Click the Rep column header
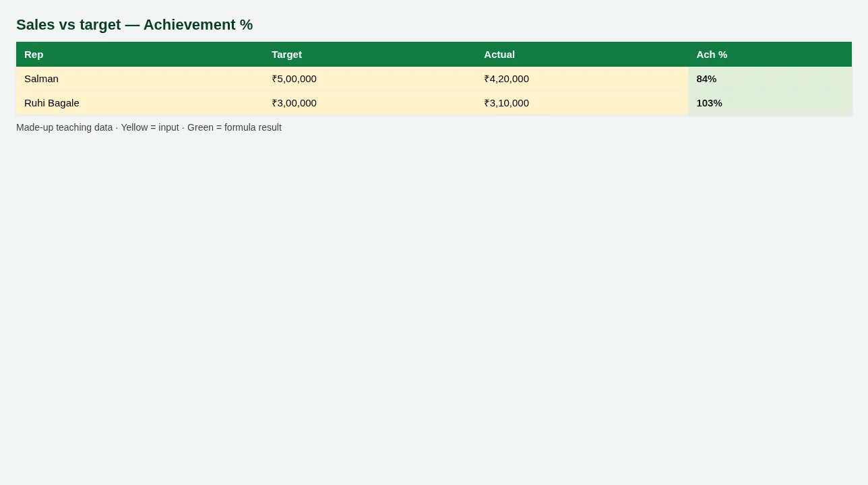868x485 pixels. click(139, 55)
